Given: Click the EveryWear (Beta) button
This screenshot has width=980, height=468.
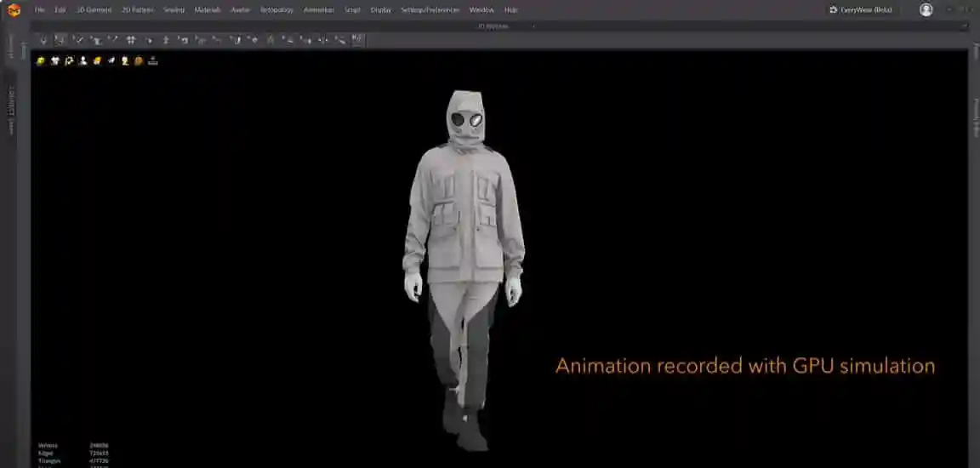Looking at the screenshot, I should click(860, 10).
